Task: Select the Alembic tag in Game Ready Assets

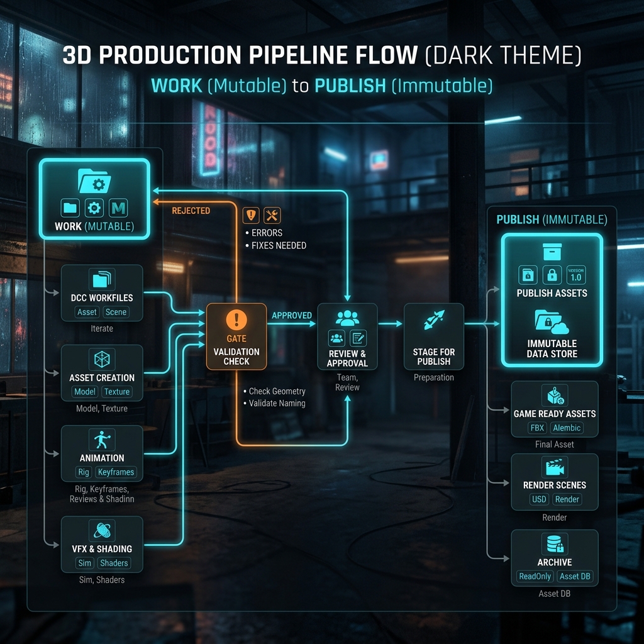Action: (567, 428)
